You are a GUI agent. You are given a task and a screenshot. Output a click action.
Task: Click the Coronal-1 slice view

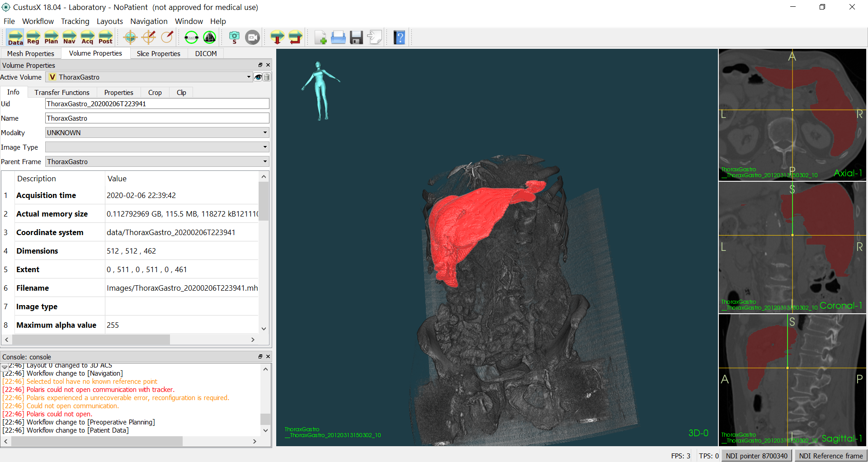point(793,247)
